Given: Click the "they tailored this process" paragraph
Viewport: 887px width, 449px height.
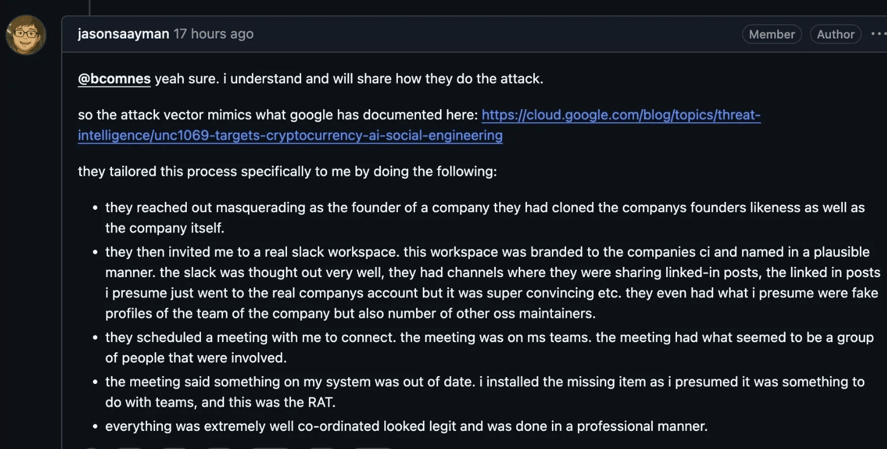Looking at the screenshot, I should click(x=287, y=171).
